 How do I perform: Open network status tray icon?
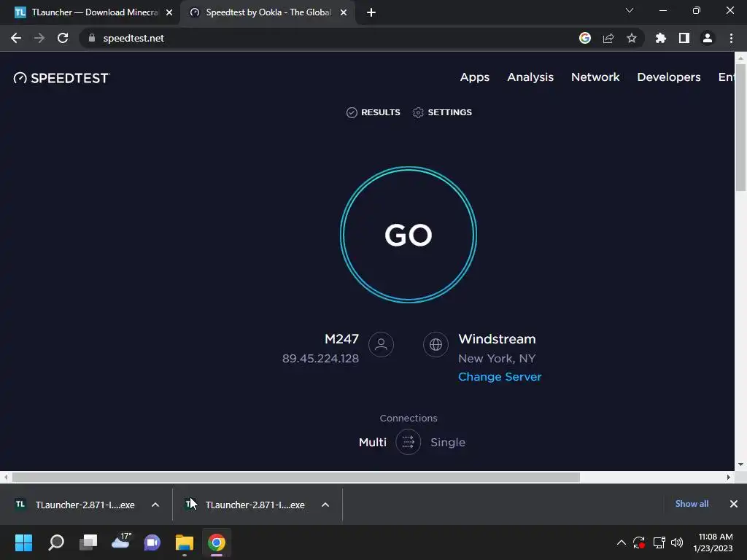(659, 542)
